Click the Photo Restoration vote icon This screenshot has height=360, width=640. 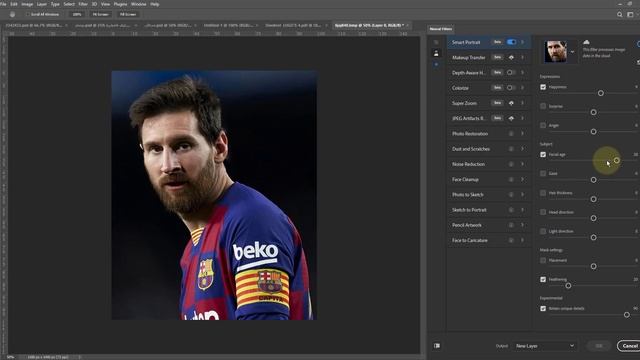pos(511,133)
